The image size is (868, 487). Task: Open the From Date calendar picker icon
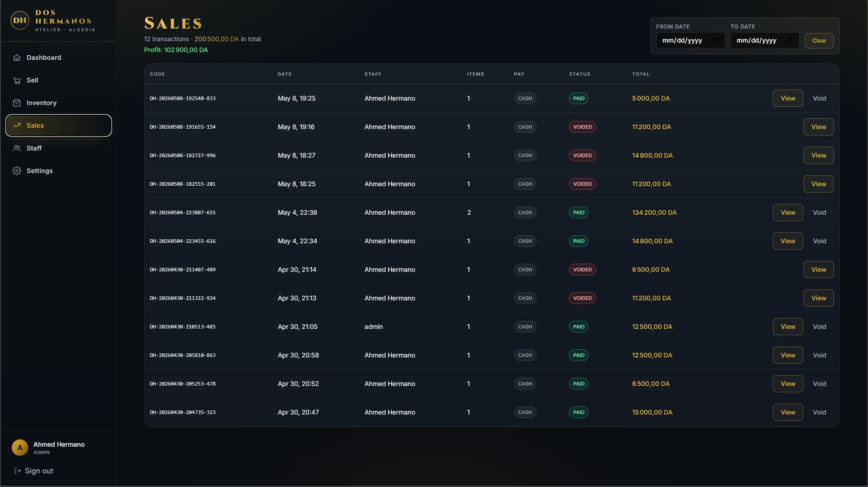(715, 40)
